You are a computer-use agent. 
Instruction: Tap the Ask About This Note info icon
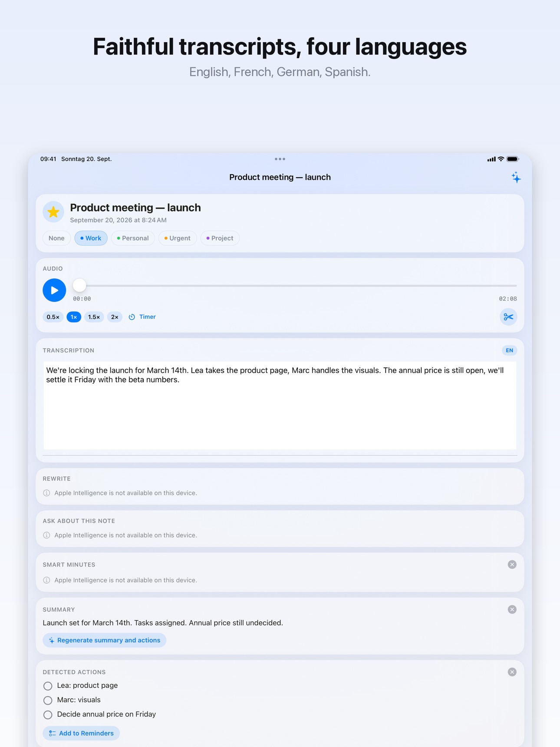(x=46, y=535)
